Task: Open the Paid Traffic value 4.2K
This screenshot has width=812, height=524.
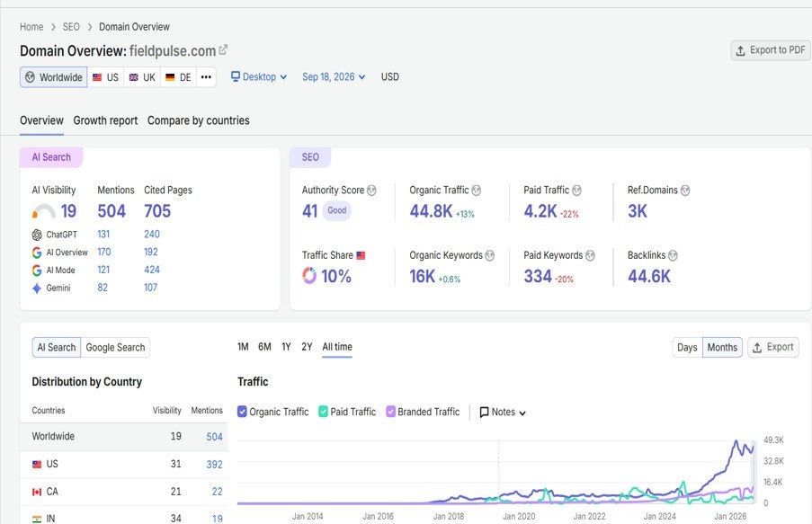Action: point(540,211)
